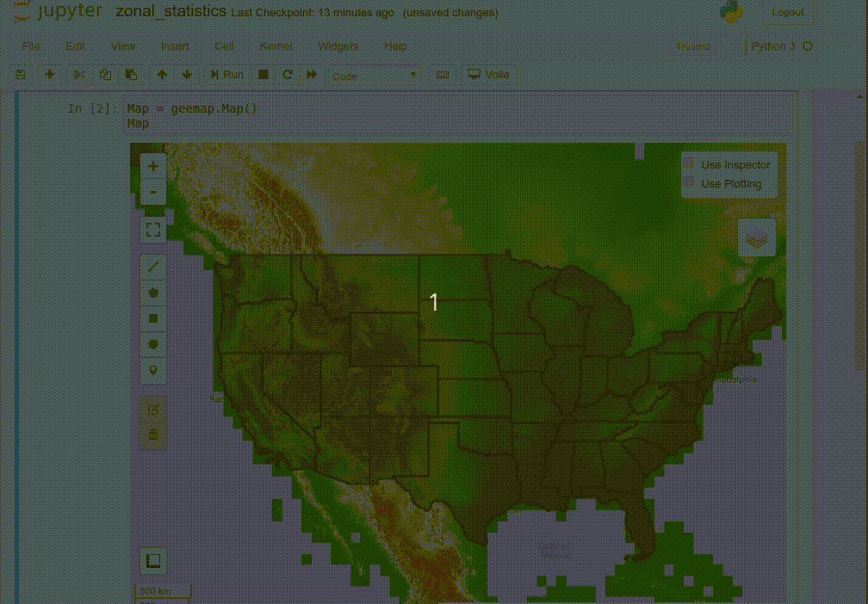Select the draw polyline tool

[x=152, y=267]
